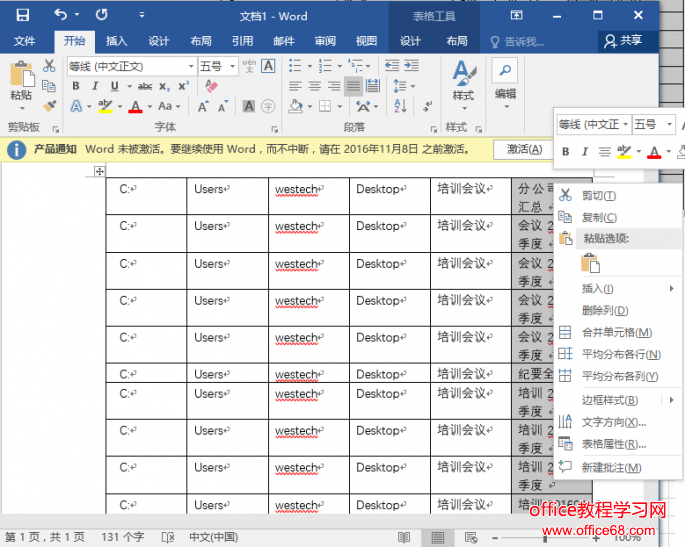Click the Format Painter brush icon
The height and width of the screenshot is (547, 685).
click(x=49, y=105)
